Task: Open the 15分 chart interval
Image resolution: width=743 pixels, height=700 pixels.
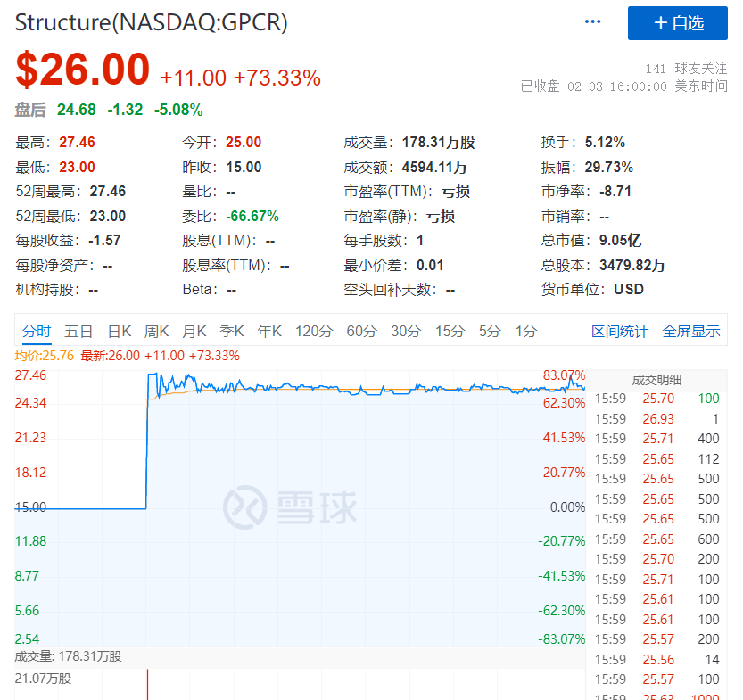Action: click(x=450, y=330)
